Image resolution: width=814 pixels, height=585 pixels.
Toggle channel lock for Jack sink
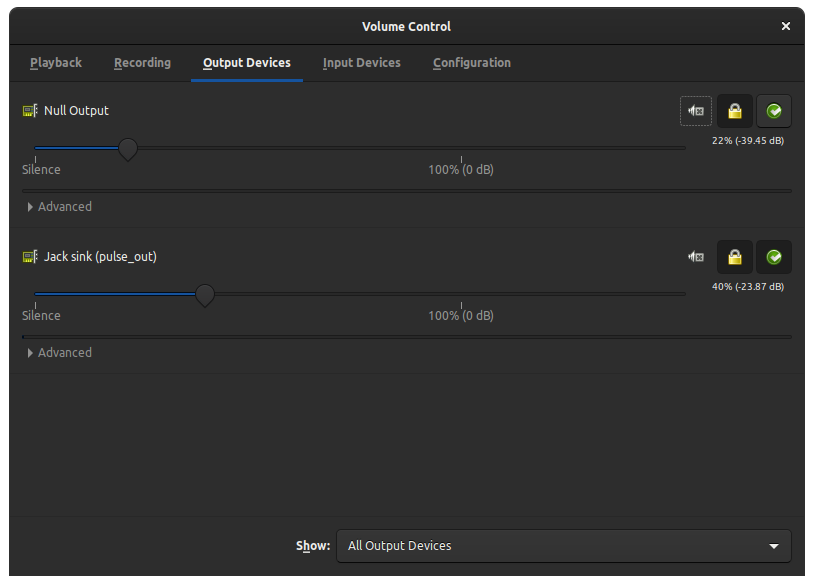click(735, 257)
